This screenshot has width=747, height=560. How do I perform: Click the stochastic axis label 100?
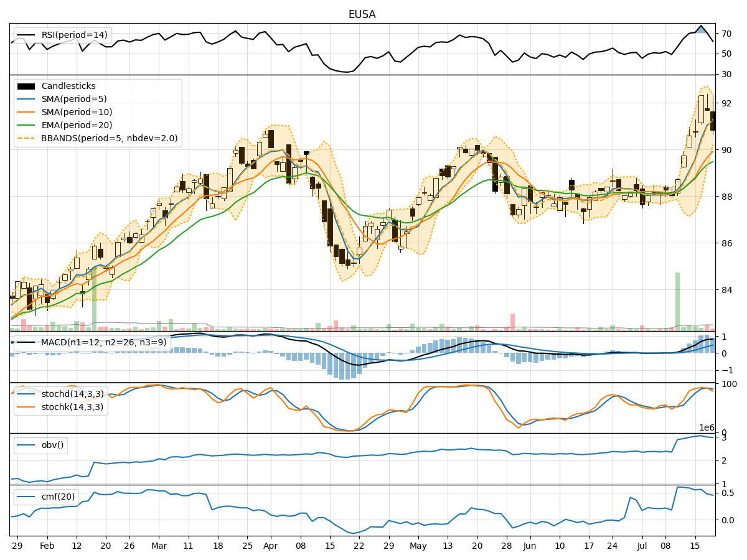point(729,384)
